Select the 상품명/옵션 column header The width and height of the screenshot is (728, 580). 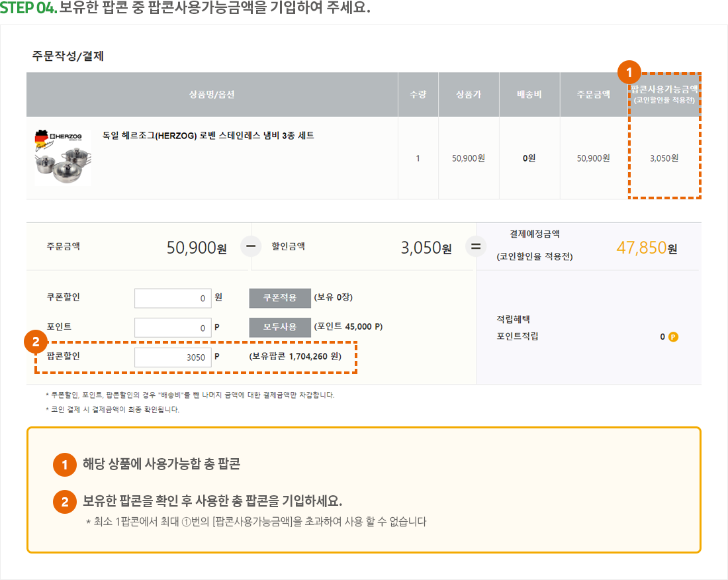coord(212,95)
